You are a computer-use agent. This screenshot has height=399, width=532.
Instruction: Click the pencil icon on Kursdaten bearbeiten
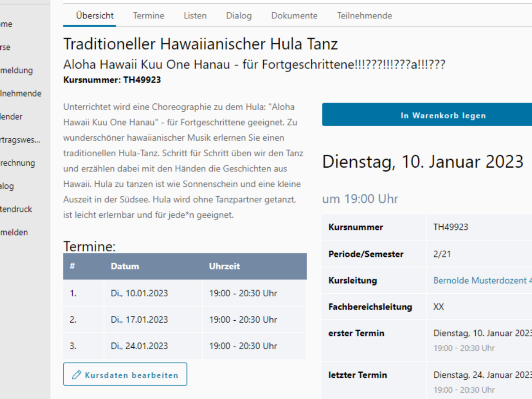coord(78,374)
